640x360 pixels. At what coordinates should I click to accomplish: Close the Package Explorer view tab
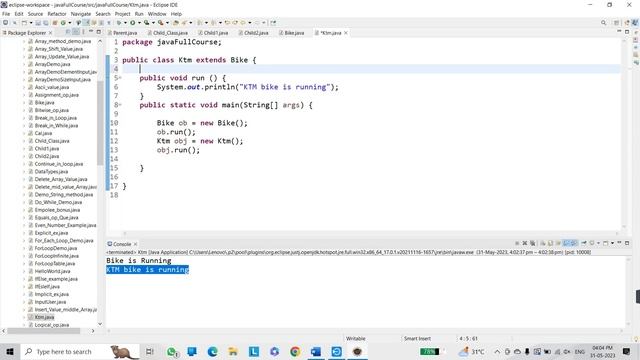point(51,33)
